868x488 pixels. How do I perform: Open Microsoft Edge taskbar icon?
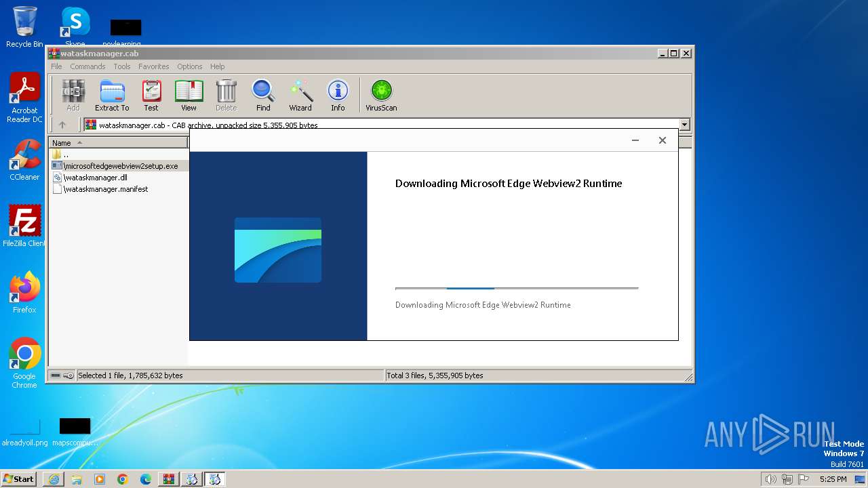click(x=146, y=479)
